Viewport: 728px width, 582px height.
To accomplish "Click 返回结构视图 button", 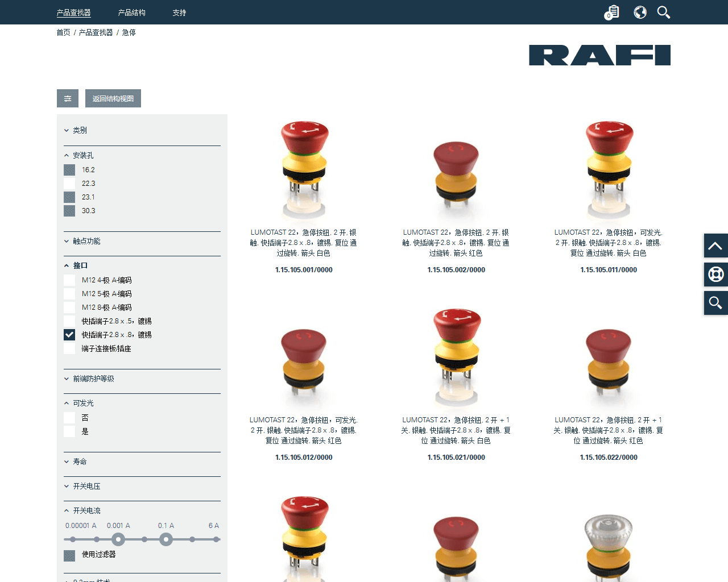I will (113, 98).
